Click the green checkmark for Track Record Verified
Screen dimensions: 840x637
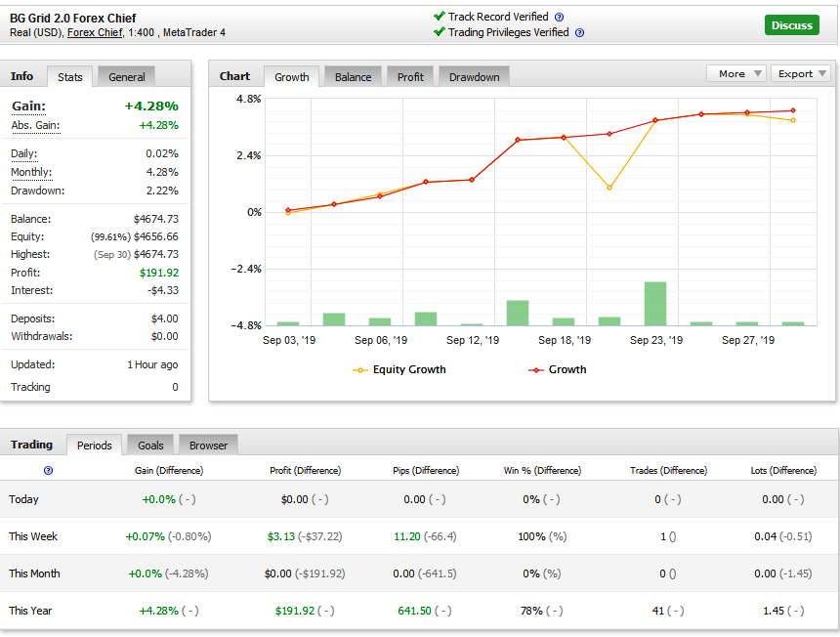click(x=440, y=16)
